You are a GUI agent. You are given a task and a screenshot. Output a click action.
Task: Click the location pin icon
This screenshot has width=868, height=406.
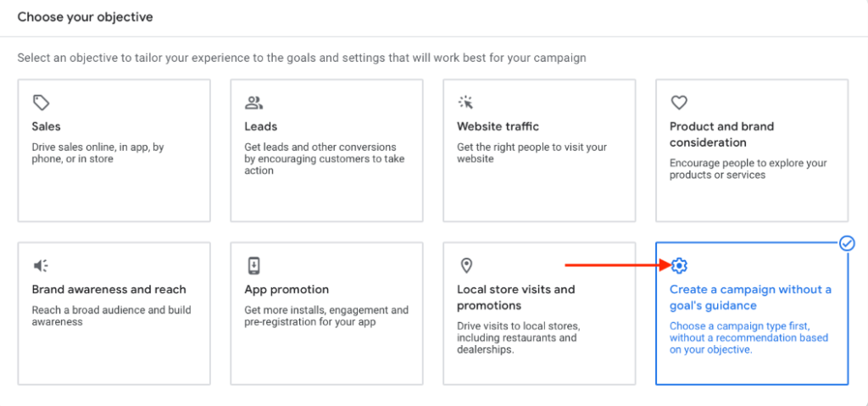(466, 266)
